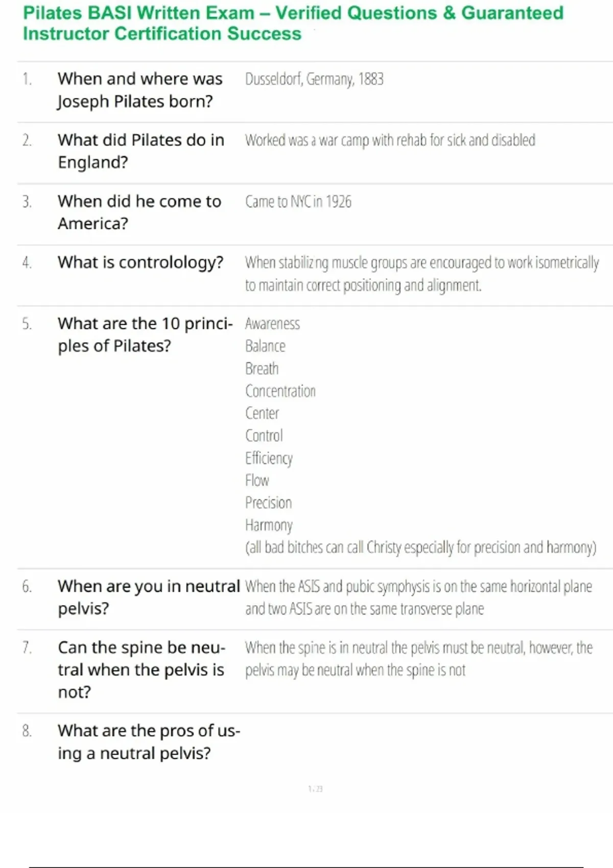Click the parenthetical mnemonic line below Harmony
Screen dimensions: 613x868
click(420, 547)
